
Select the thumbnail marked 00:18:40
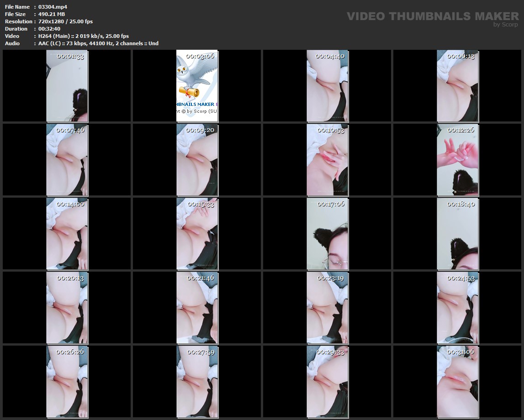(x=457, y=234)
